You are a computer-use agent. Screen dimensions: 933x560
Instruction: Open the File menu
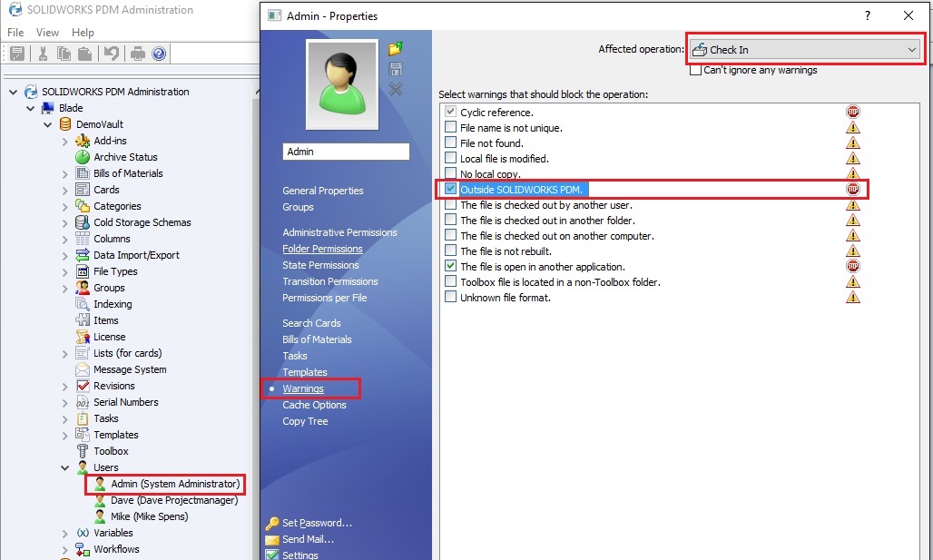coord(15,33)
